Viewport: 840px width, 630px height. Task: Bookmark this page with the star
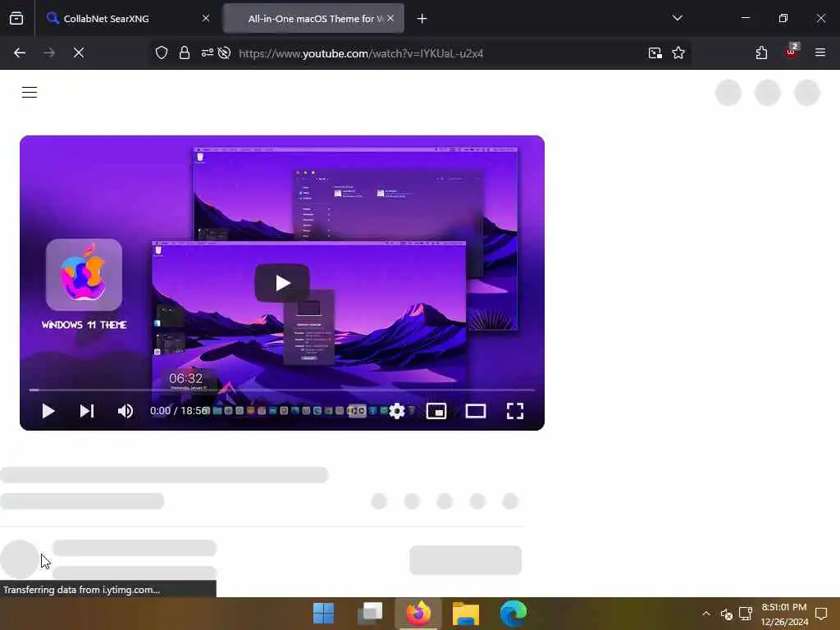tap(678, 53)
